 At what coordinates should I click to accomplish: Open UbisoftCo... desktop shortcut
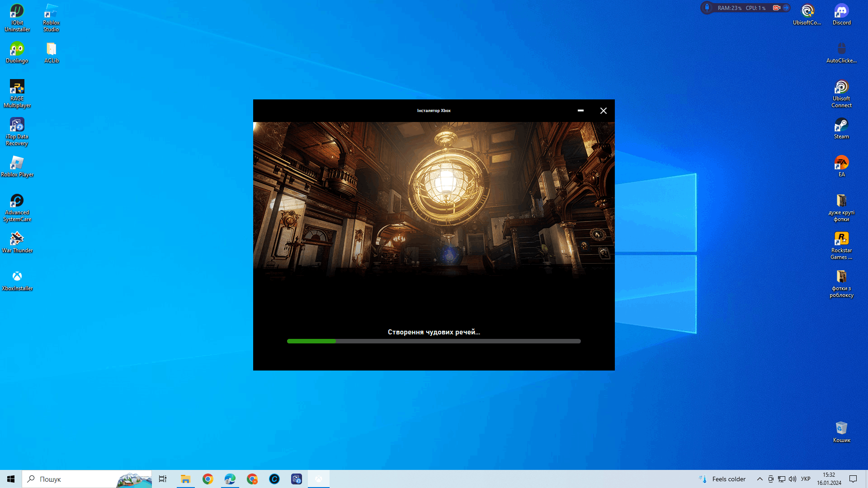tap(807, 14)
